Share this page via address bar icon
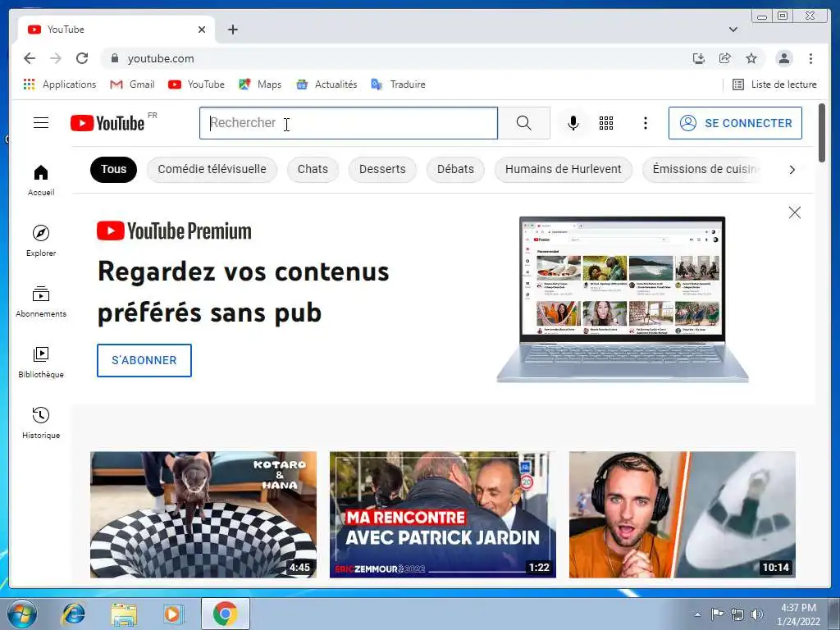Image resolution: width=840 pixels, height=630 pixels. point(725,58)
